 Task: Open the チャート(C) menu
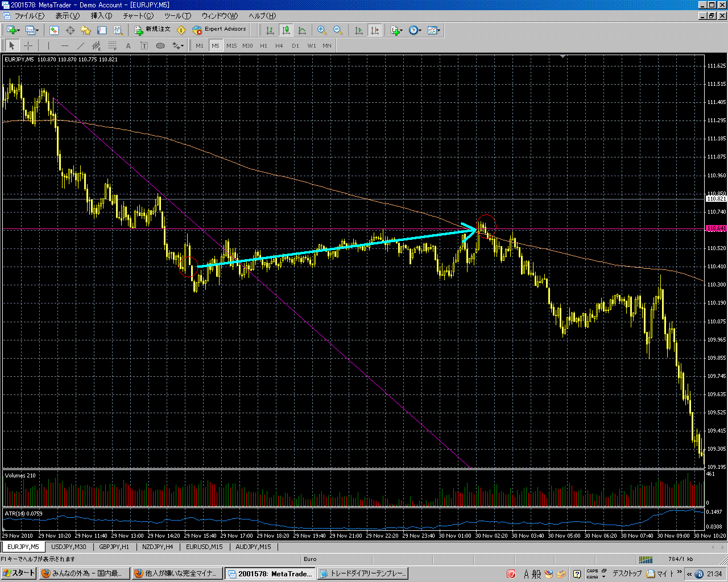click(x=138, y=16)
